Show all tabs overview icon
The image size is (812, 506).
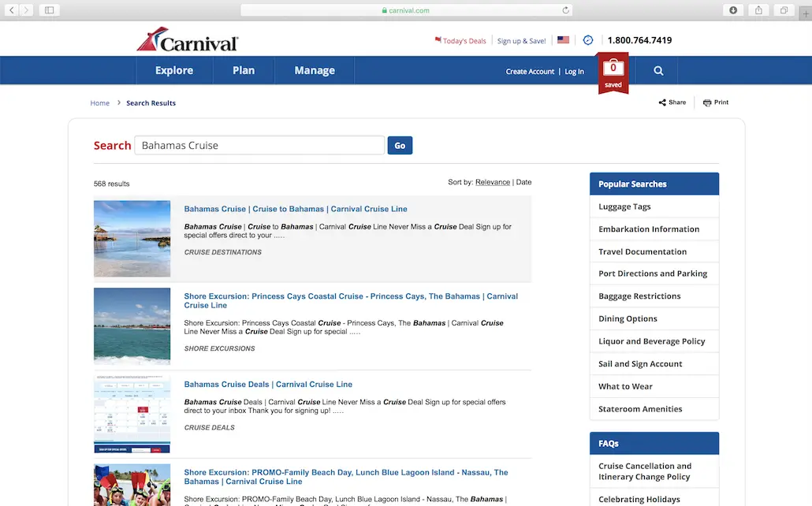784,9
